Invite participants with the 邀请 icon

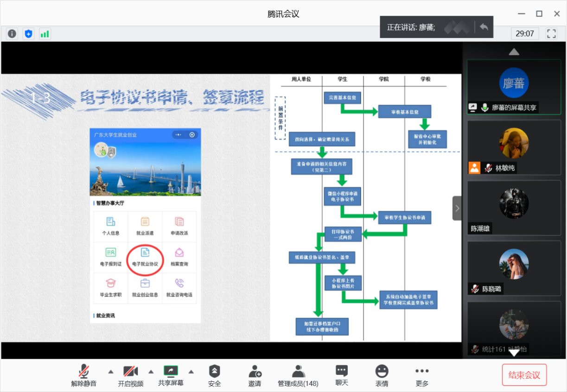[x=255, y=375]
